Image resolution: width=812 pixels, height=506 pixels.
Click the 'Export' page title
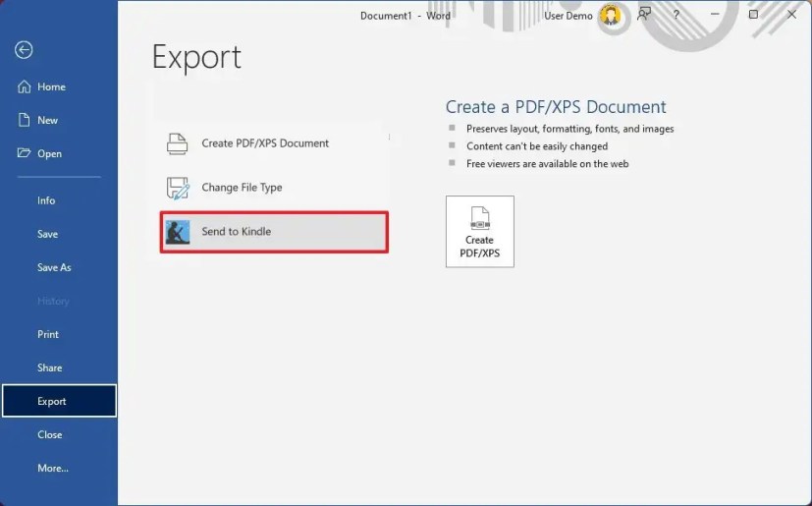[x=196, y=57]
